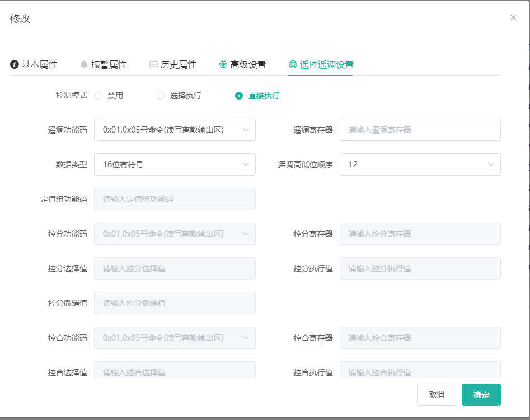Choose the 选择执行 control mode radio
Viewport: 530px width, 420px height.
(161, 96)
